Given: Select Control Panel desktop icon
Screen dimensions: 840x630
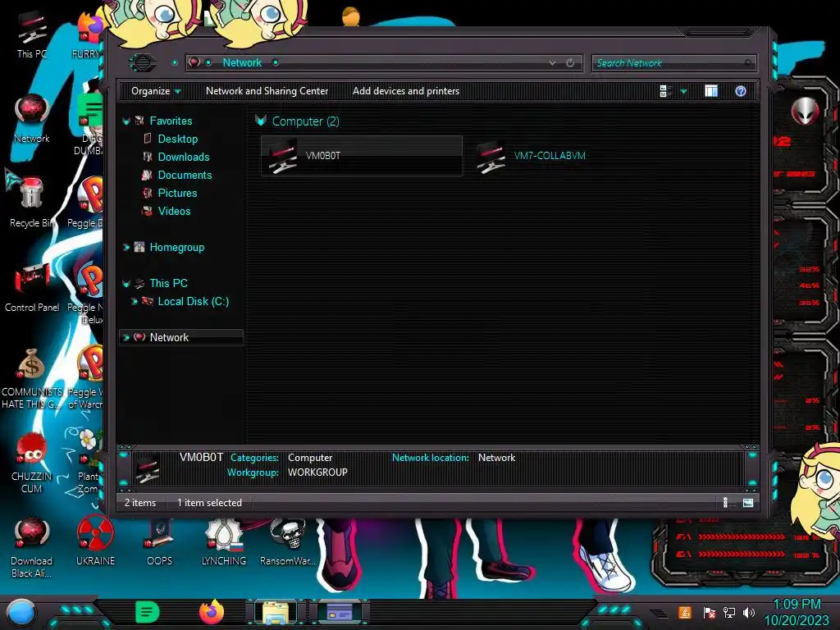Looking at the screenshot, I should tap(32, 287).
